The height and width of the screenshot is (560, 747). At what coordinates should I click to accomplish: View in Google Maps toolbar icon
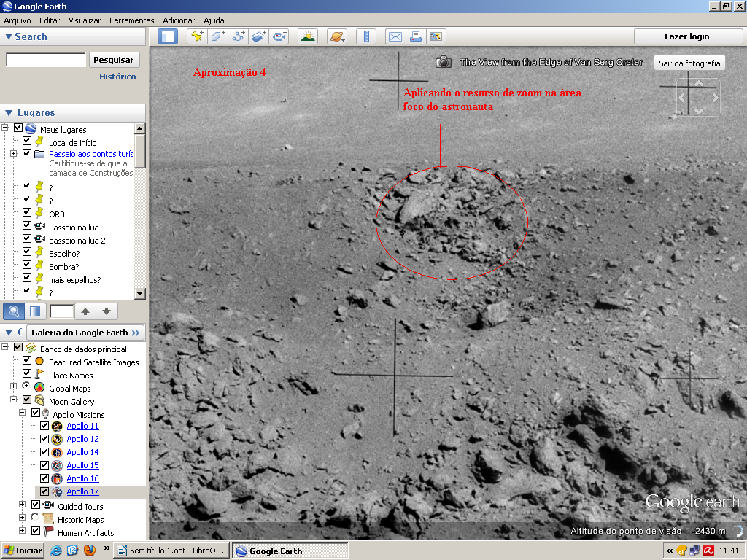(x=436, y=36)
